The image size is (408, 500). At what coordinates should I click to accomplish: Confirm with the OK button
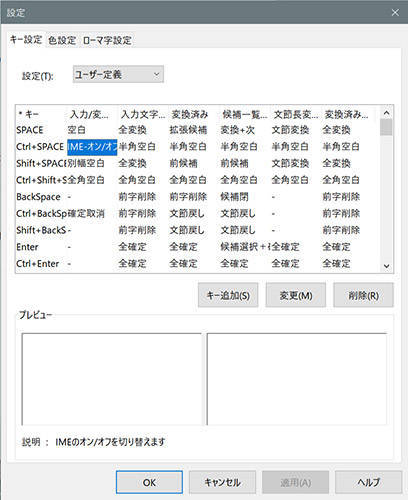[149, 482]
